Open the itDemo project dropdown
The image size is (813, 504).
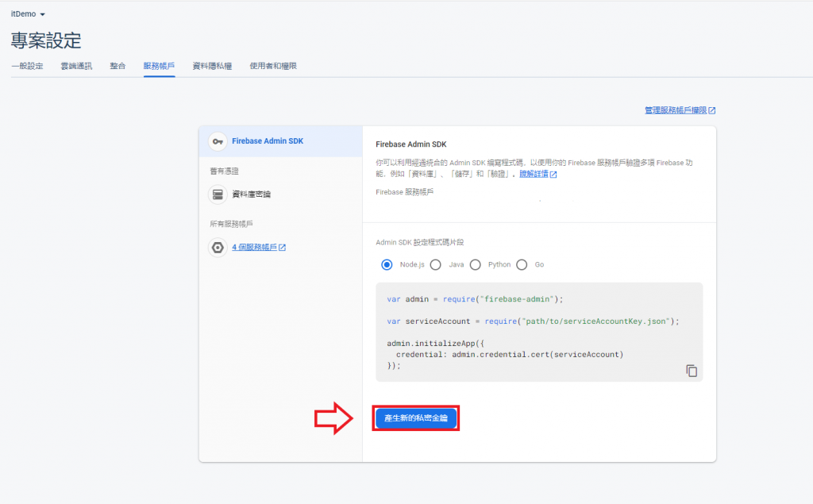click(28, 14)
